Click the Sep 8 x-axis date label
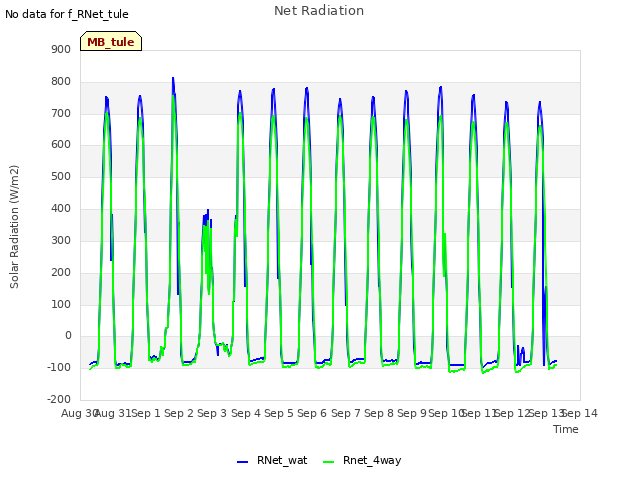Screen dimensions: 640x480 379,413
